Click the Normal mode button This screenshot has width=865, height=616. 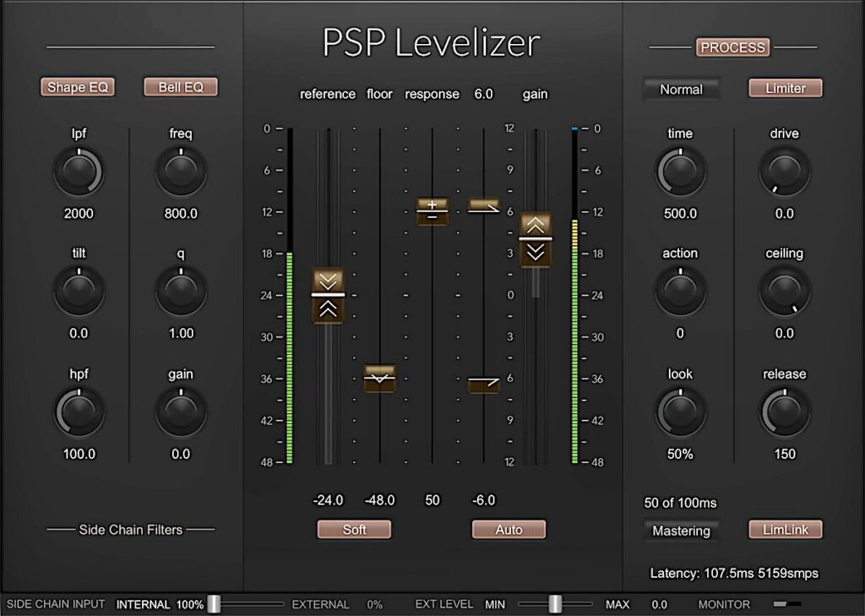pyautogui.click(x=682, y=89)
